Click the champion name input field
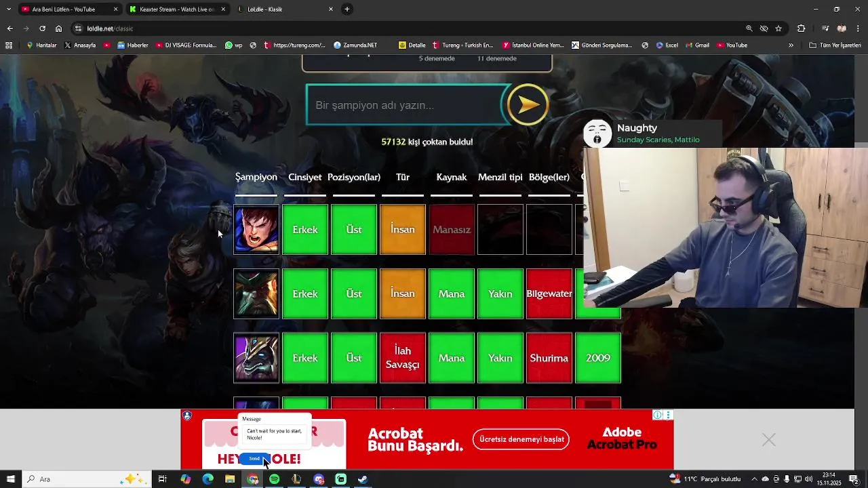This screenshot has height=488, width=868. [x=405, y=105]
